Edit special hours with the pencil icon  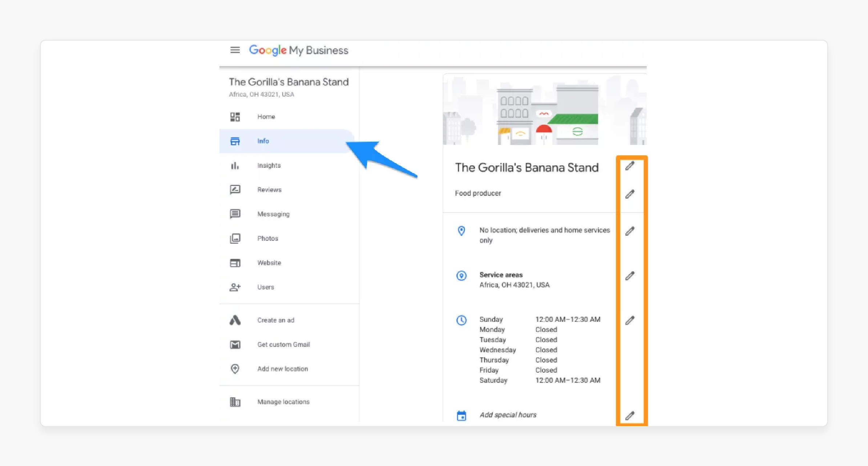click(x=630, y=416)
